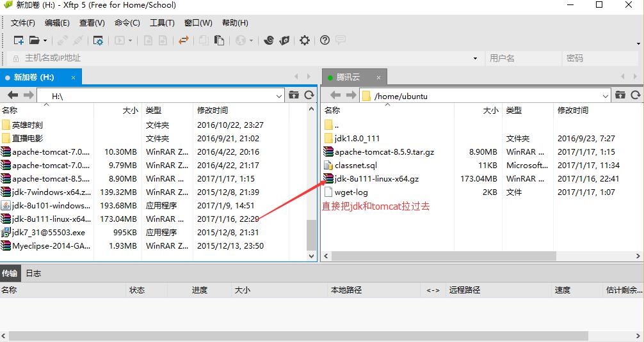Click the greyed chat feedback icon
Image resolution: width=644 pixels, height=342 pixels.
(341, 40)
